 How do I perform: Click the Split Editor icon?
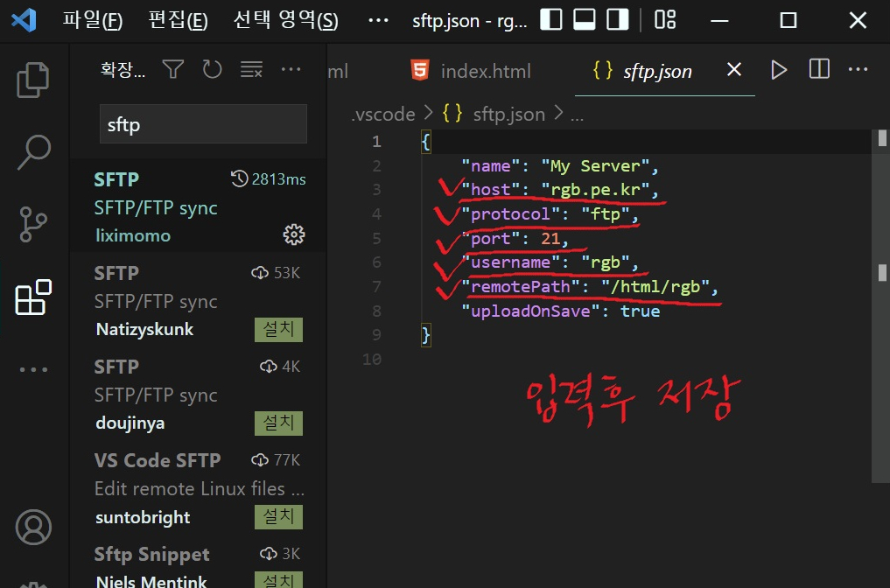pos(818,69)
